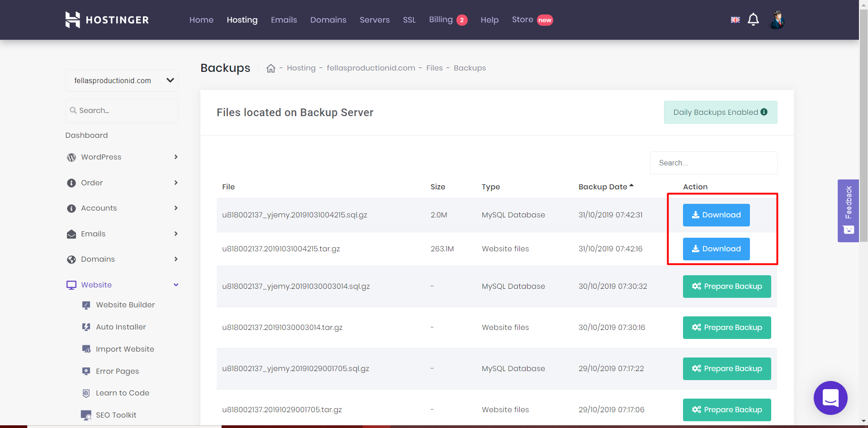Select Hosting in the top navigation
The height and width of the screenshot is (428, 868).
point(242,20)
